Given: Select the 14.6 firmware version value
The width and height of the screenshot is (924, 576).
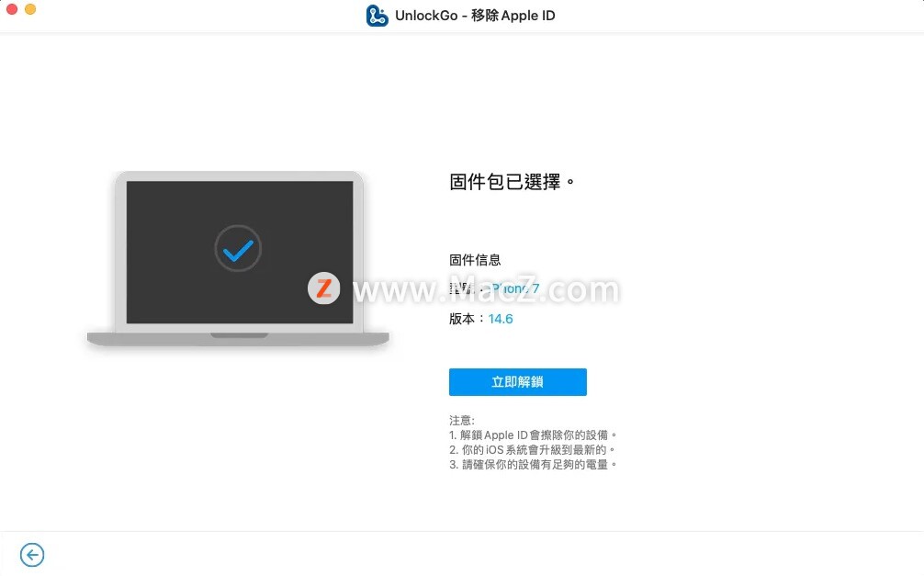Looking at the screenshot, I should pos(501,319).
